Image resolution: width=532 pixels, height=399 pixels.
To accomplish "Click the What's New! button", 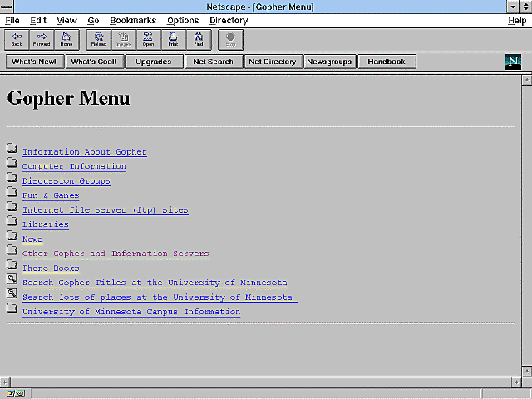I will click(x=35, y=62).
